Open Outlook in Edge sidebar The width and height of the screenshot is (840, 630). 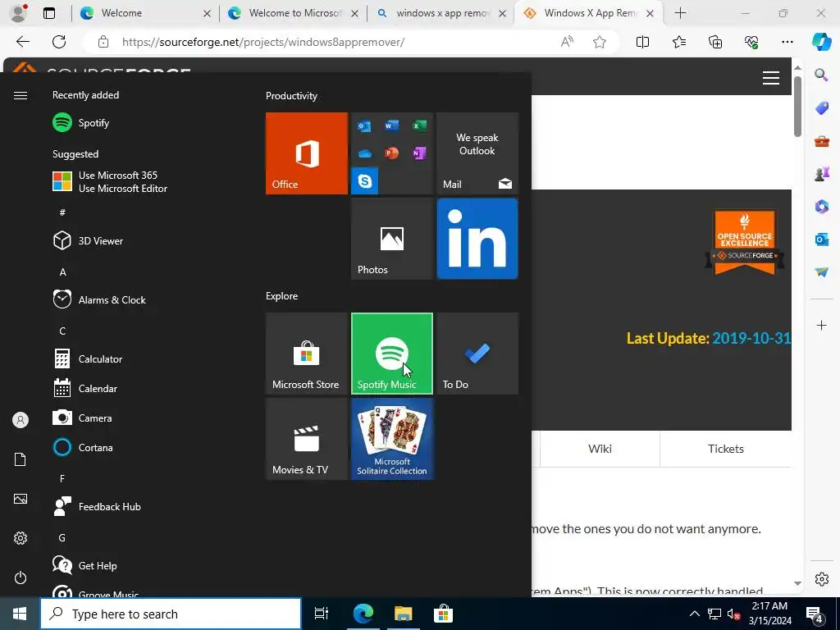coord(821,240)
